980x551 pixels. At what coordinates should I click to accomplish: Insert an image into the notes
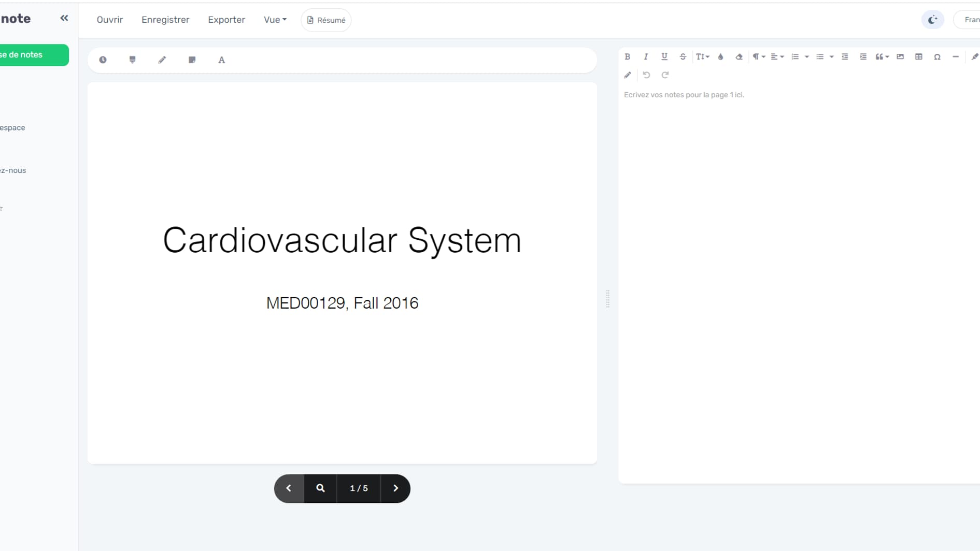click(900, 57)
